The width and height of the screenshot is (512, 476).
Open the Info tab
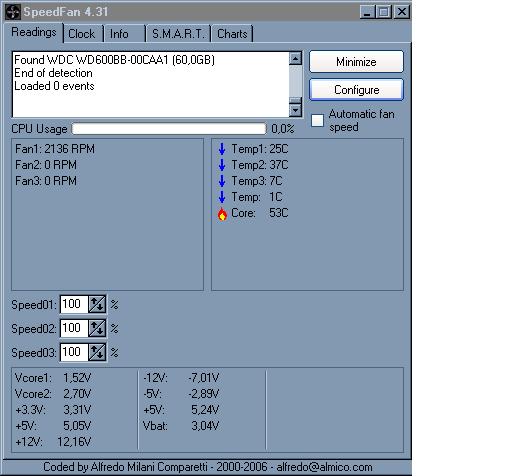tap(125, 34)
